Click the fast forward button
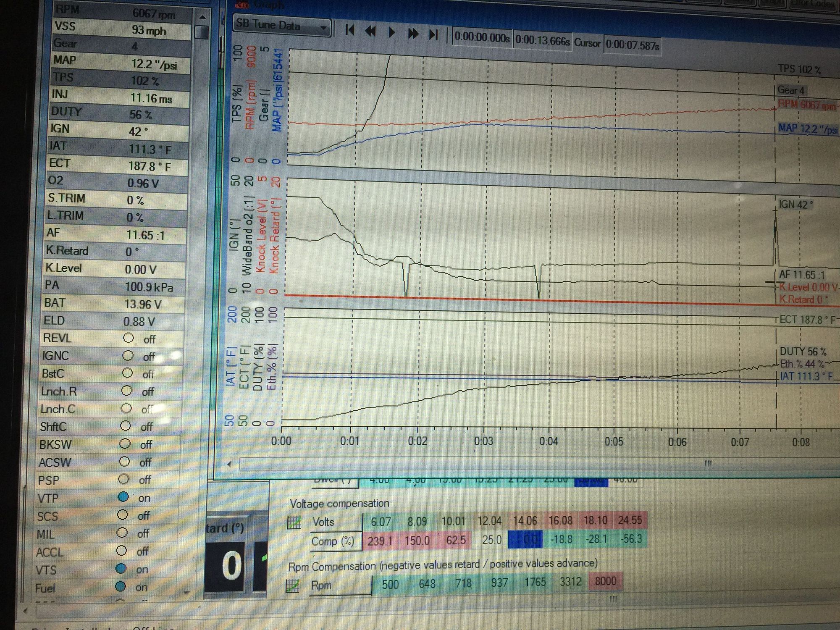Screen dimensions: 840x630 point(413,33)
